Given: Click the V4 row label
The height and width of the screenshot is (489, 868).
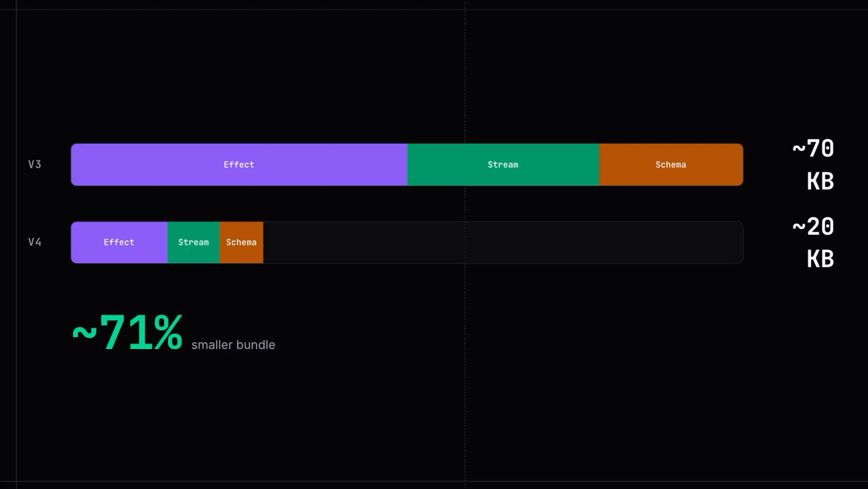Looking at the screenshot, I should pyautogui.click(x=35, y=242).
